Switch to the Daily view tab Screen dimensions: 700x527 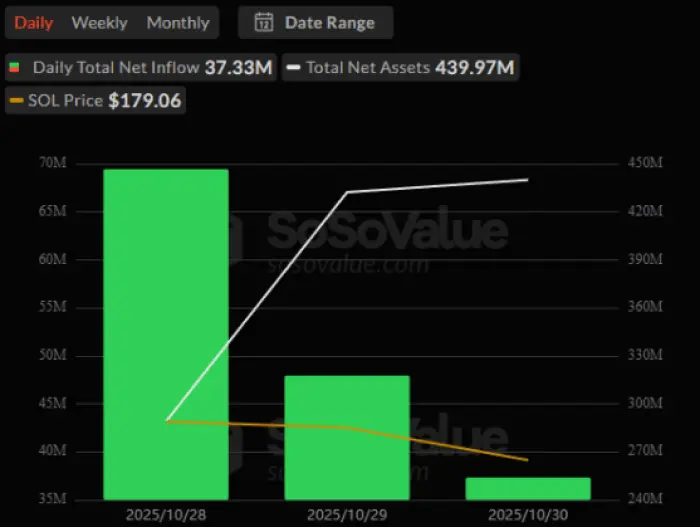[34, 23]
